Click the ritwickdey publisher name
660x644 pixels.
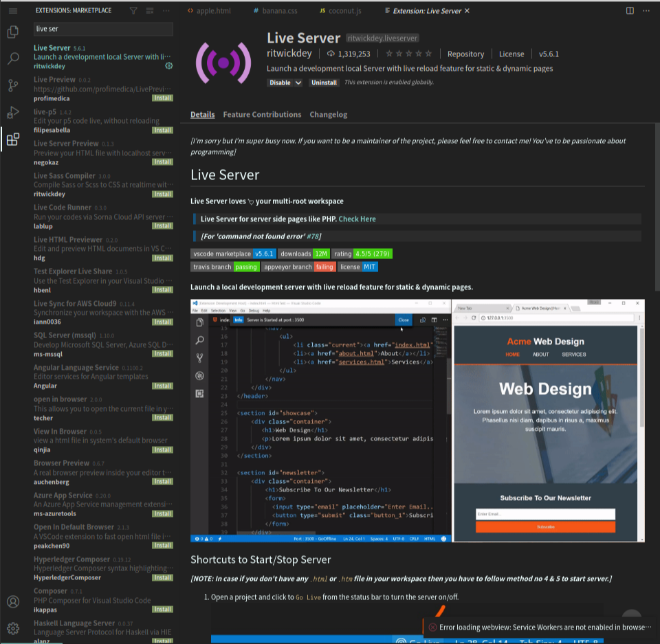point(289,54)
